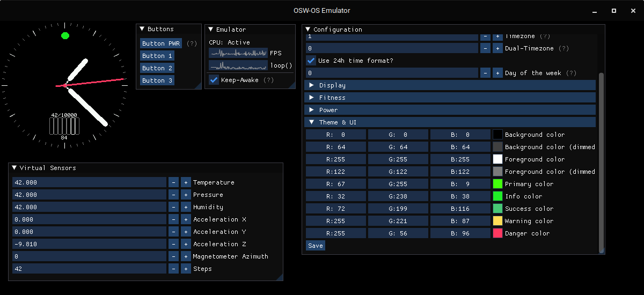Collapse the Configuration panel triangle
Viewport: 644px width, 295px height.
click(x=308, y=29)
